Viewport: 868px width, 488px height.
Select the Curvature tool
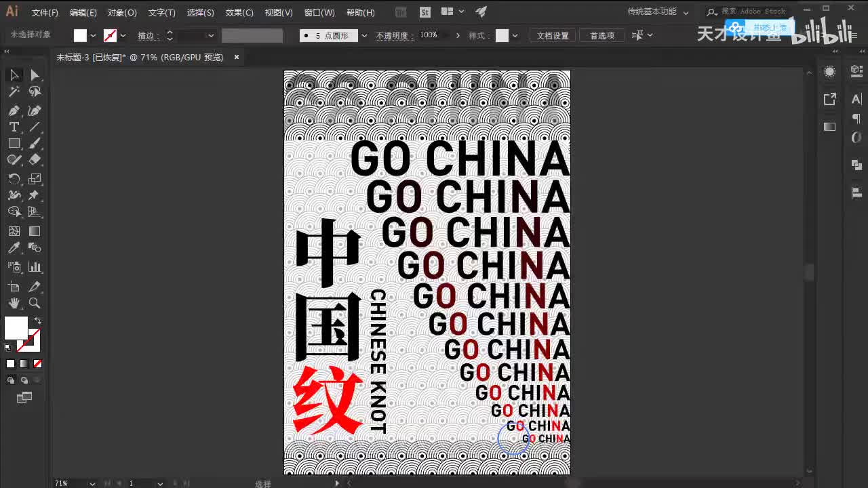[x=35, y=110]
